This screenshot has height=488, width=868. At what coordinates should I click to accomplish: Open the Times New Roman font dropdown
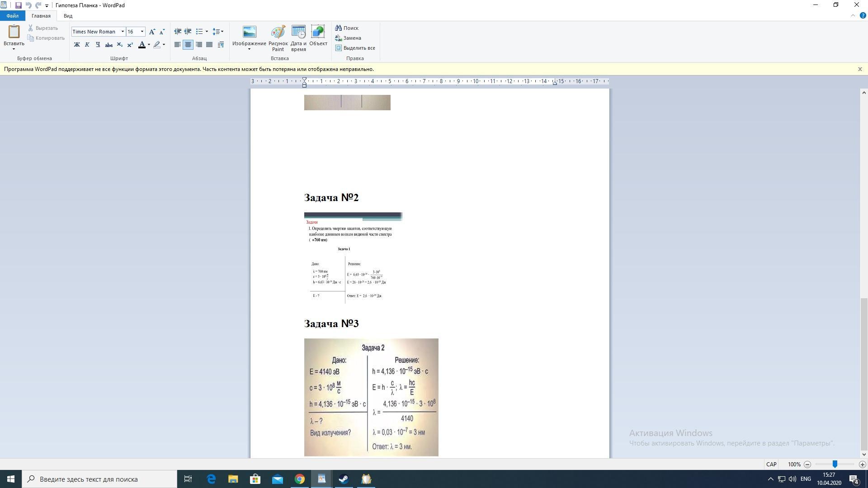pyautogui.click(x=123, y=32)
